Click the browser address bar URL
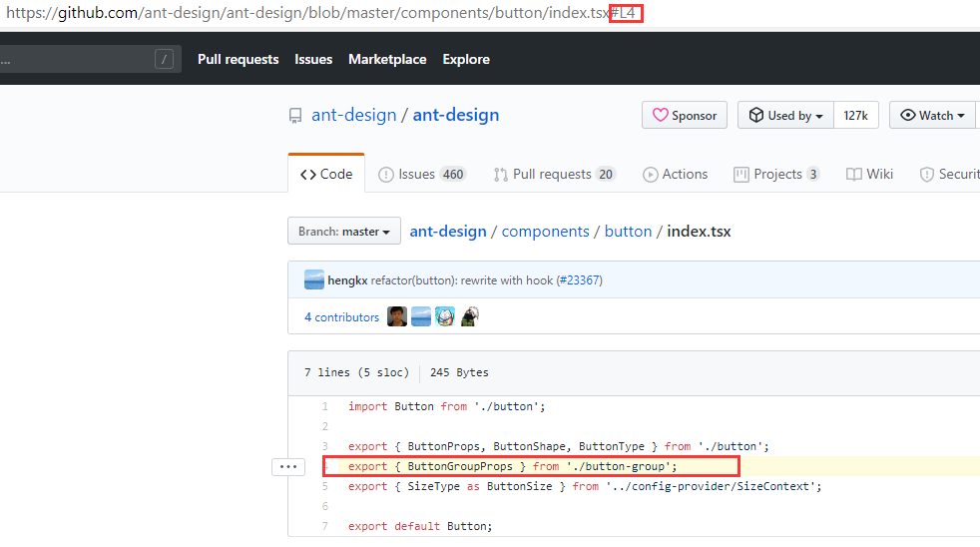Image resolution: width=980 pixels, height=547 pixels. click(320, 13)
